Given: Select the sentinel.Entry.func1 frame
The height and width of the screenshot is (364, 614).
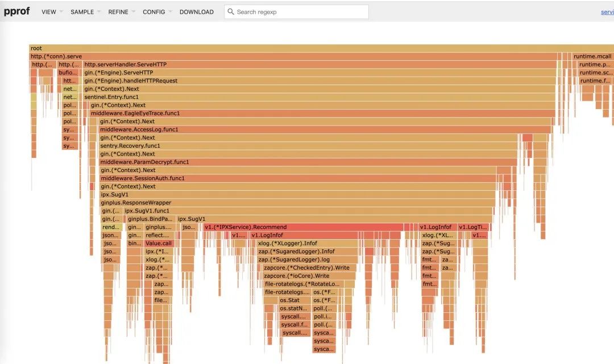Looking at the screenshot, I should pos(318,97).
